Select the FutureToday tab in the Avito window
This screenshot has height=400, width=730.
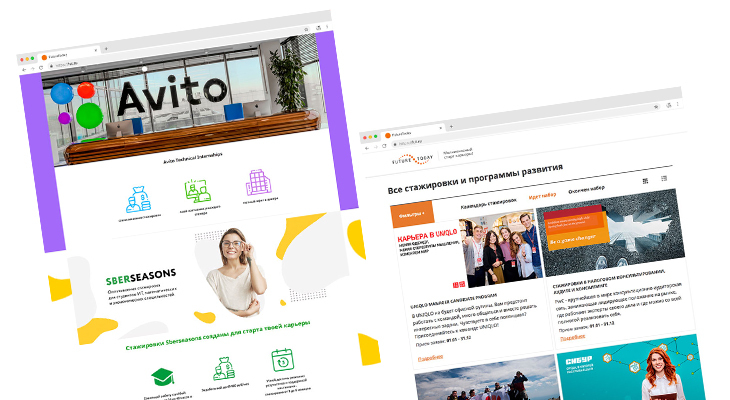click(x=69, y=54)
